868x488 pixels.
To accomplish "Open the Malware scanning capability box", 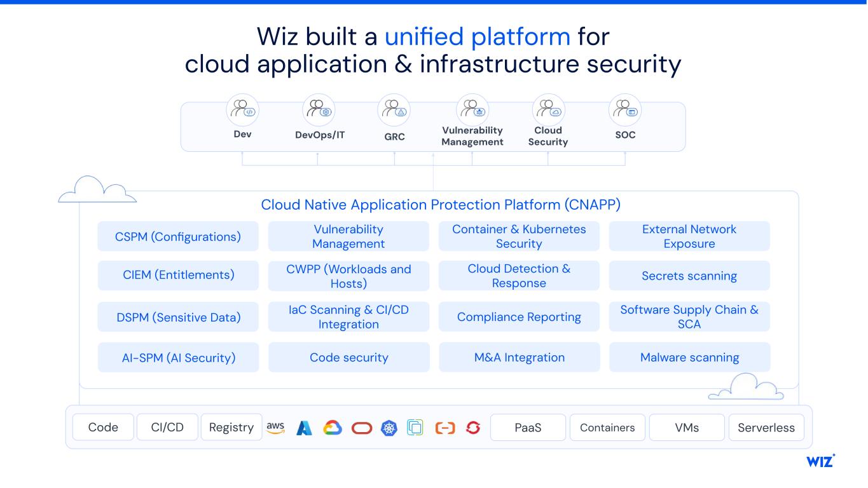I will [x=689, y=357].
